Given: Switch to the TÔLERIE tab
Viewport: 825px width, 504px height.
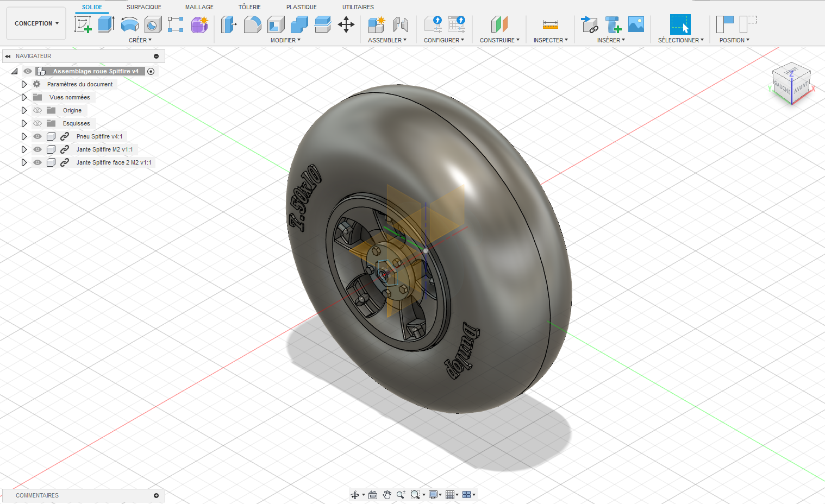Looking at the screenshot, I should point(249,7).
